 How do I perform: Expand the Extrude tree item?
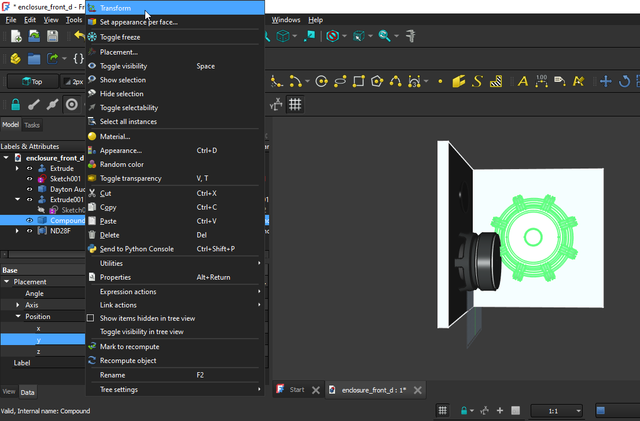pos(17,168)
